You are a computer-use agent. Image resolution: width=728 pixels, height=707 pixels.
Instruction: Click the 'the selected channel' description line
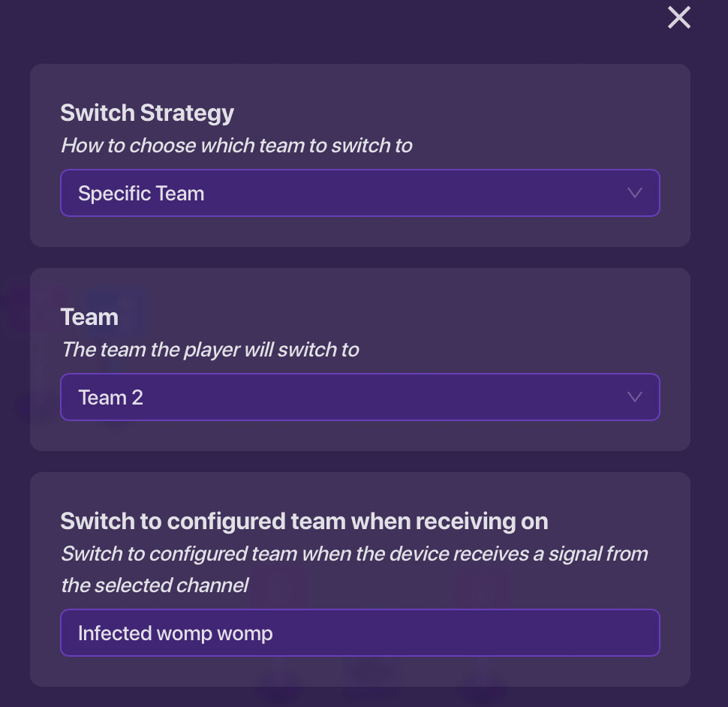(155, 585)
